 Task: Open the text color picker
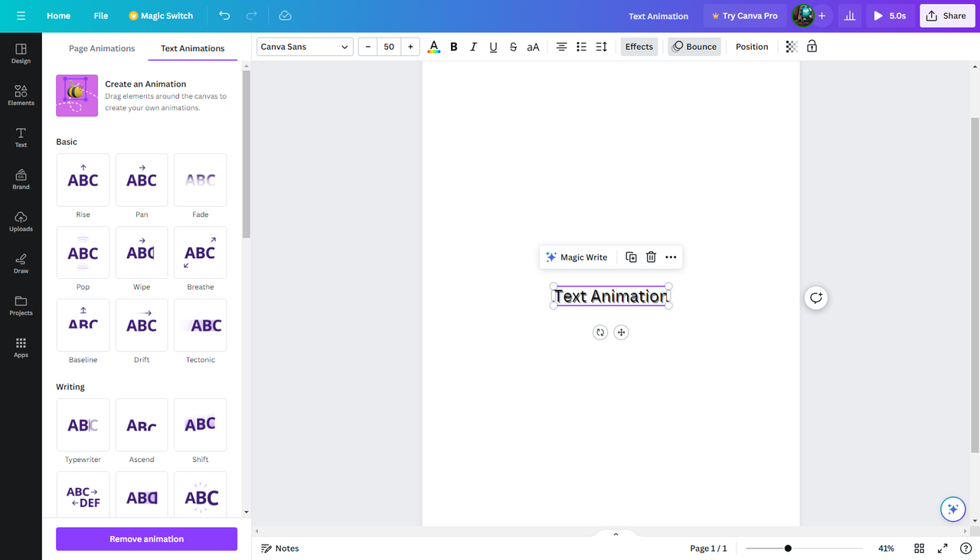pos(434,46)
